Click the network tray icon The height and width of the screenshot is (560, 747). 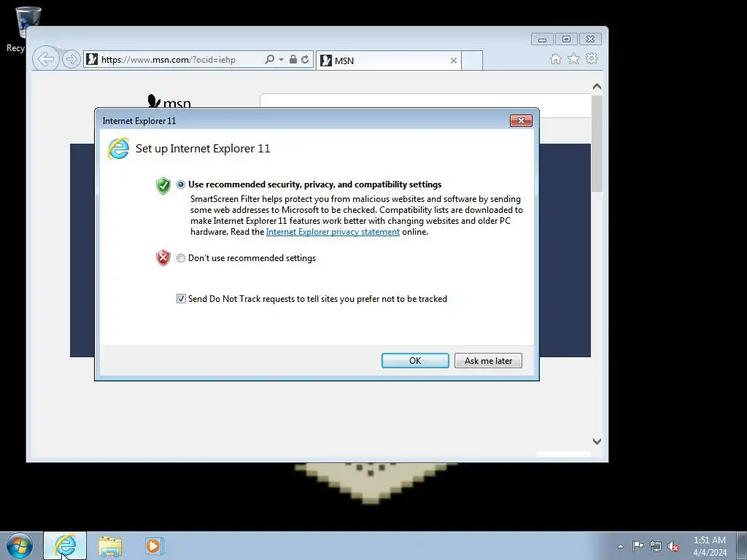[x=656, y=546]
